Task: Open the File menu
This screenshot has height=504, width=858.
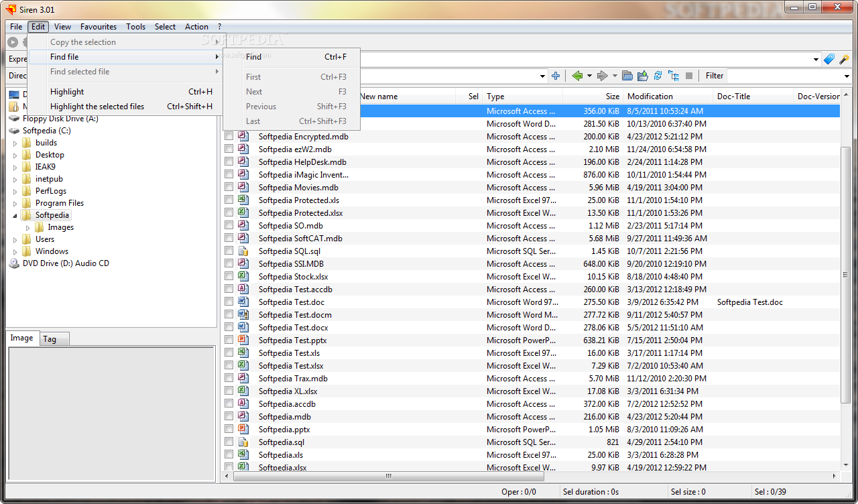Action: pyautogui.click(x=16, y=27)
